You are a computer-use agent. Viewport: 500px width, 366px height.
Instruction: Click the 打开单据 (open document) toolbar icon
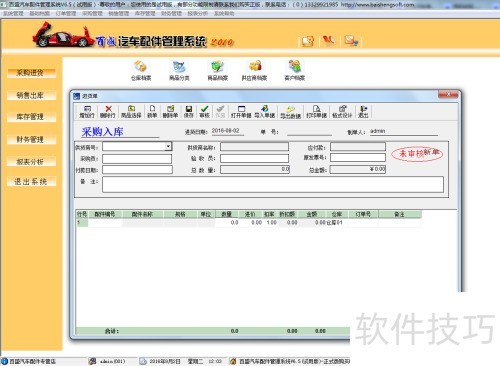[x=241, y=111]
